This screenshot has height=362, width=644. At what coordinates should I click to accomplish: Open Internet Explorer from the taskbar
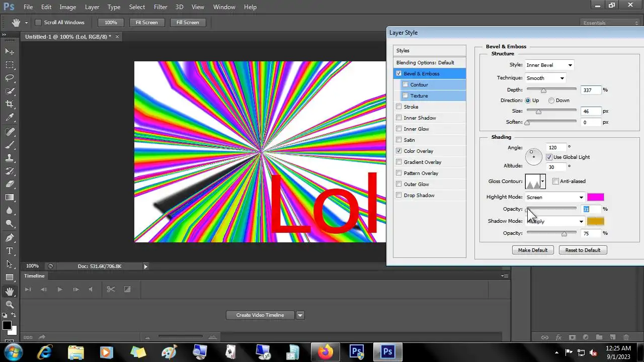[x=44, y=352]
